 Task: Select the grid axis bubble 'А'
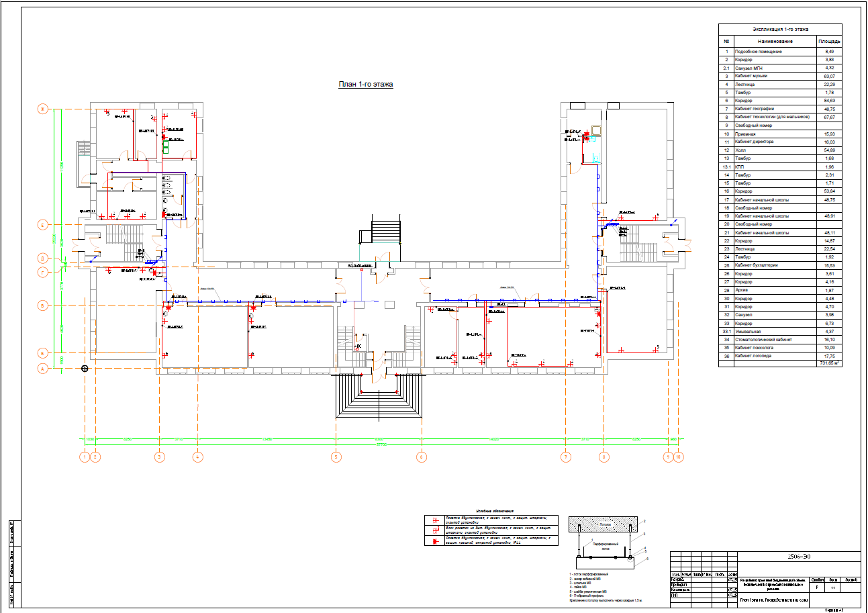(x=43, y=369)
